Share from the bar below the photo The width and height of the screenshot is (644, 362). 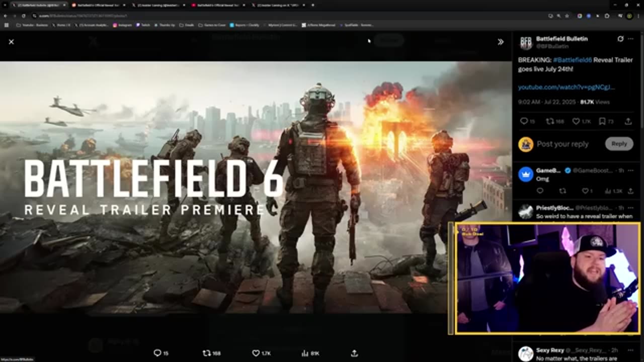(354, 353)
